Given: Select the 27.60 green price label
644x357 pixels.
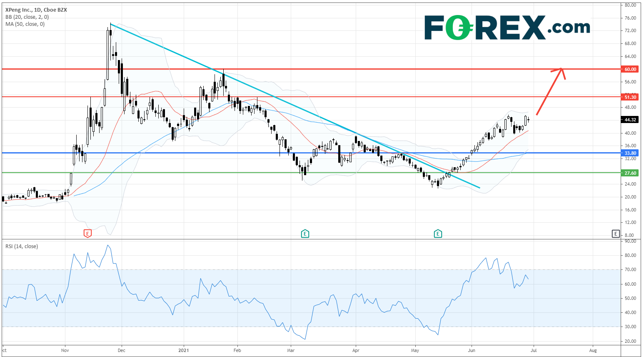Looking at the screenshot, I should pos(630,173).
